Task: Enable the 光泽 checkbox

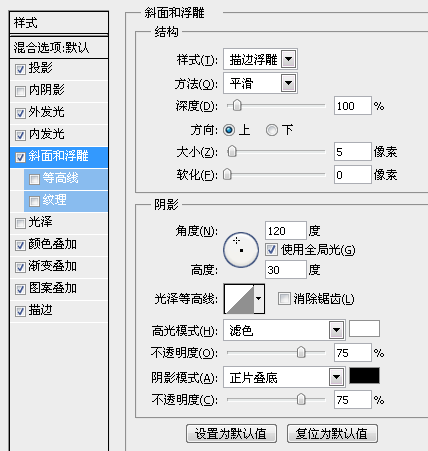Action: [x=20, y=223]
